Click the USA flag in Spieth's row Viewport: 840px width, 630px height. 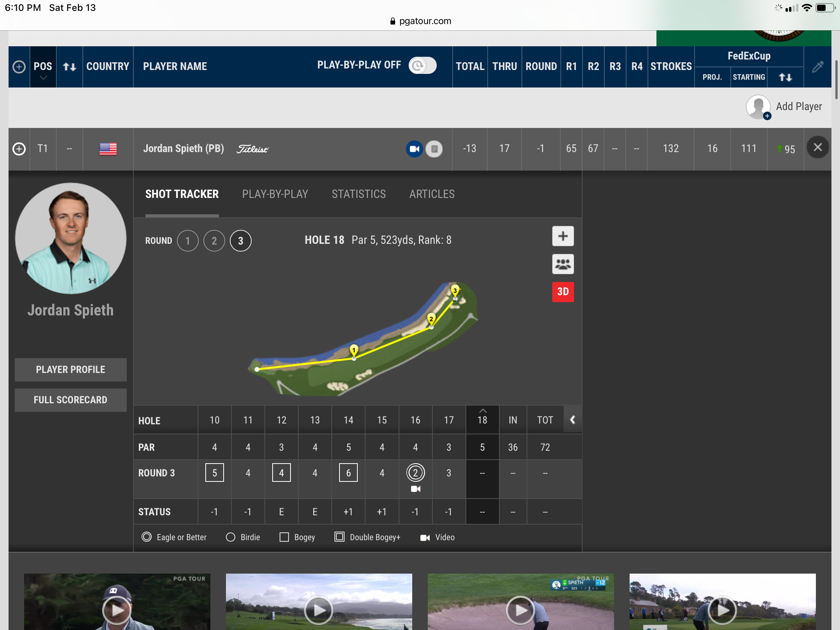tap(108, 149)
